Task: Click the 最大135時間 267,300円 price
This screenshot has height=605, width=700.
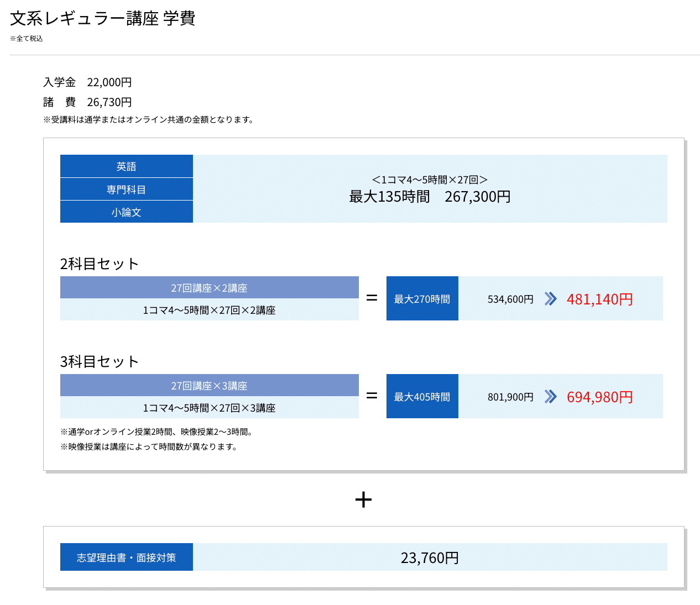Action: point(430,197)
